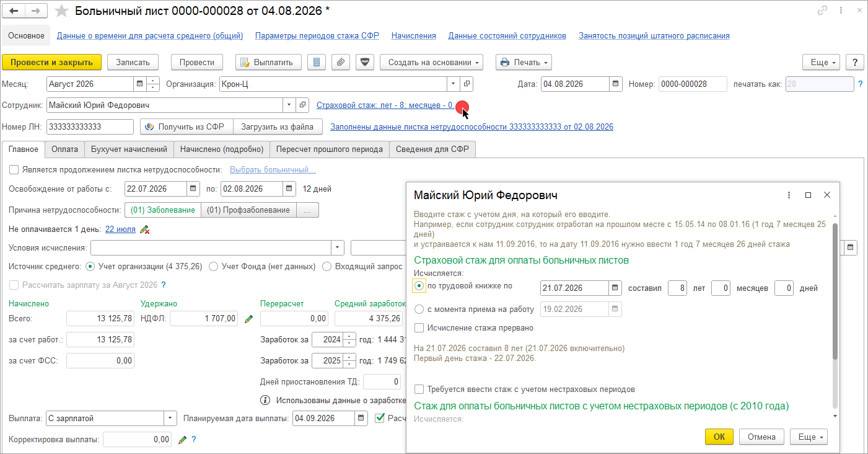Copy the document link via chain icon

823,11
